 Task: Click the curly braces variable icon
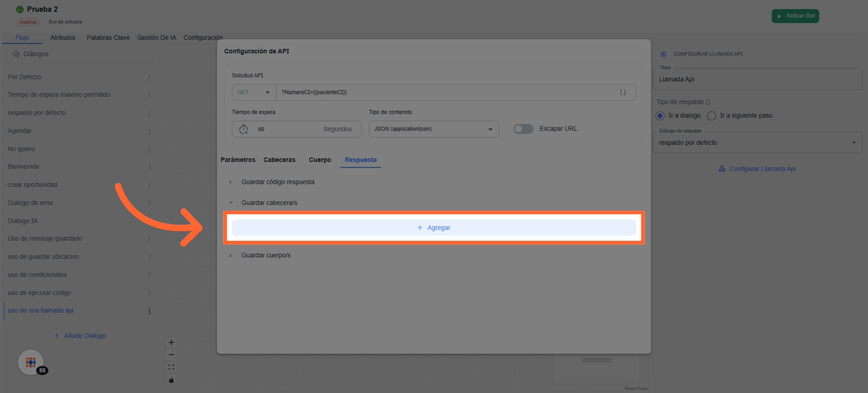click(623, 92)
